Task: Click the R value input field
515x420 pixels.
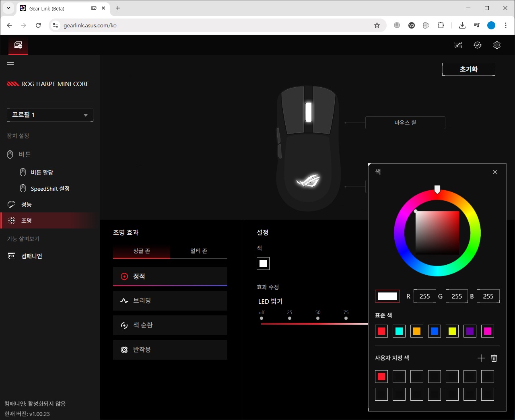Action: point(425,296)
